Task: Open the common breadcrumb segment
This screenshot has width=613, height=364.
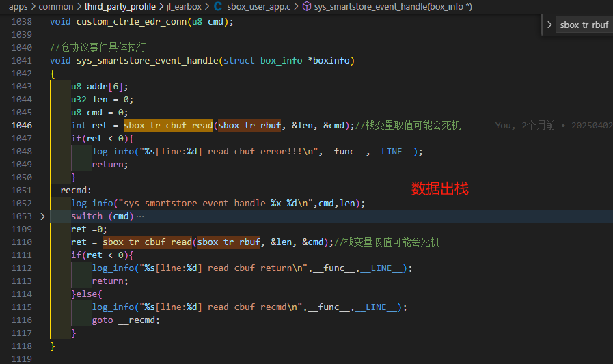Action: click(x=56, y=7)
